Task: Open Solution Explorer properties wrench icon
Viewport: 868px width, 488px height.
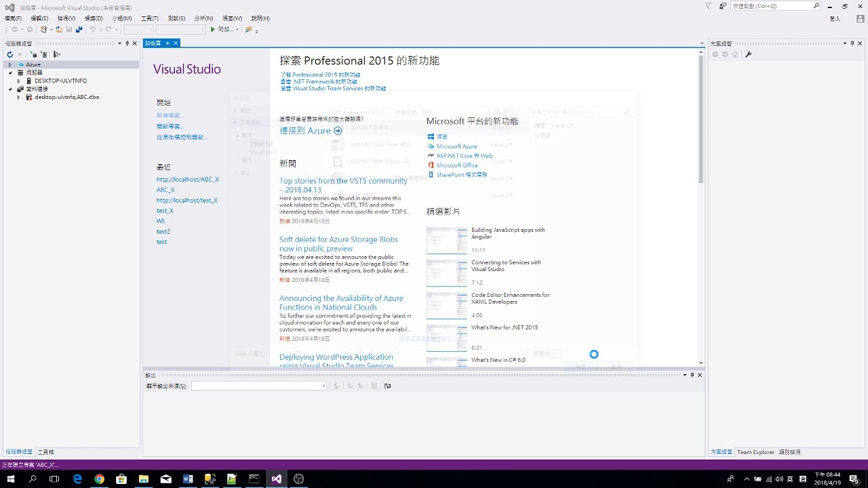Action: tap(748, 54)
